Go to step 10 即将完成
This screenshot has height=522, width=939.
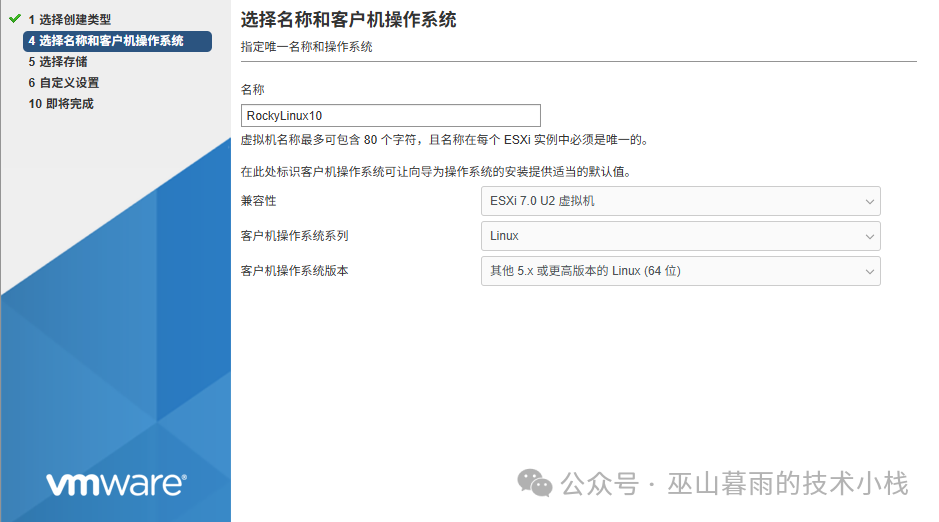pyautogui.click(x=61, y=104)
